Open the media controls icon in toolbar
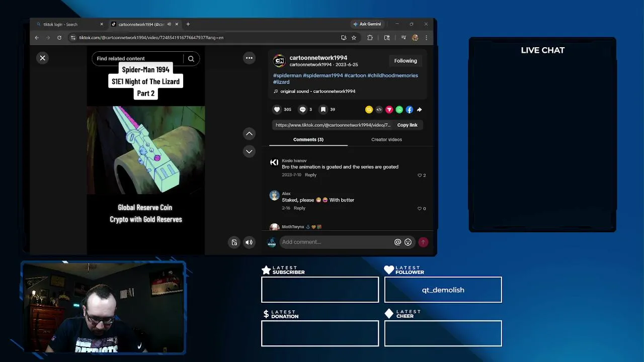 tap(404, 38)
